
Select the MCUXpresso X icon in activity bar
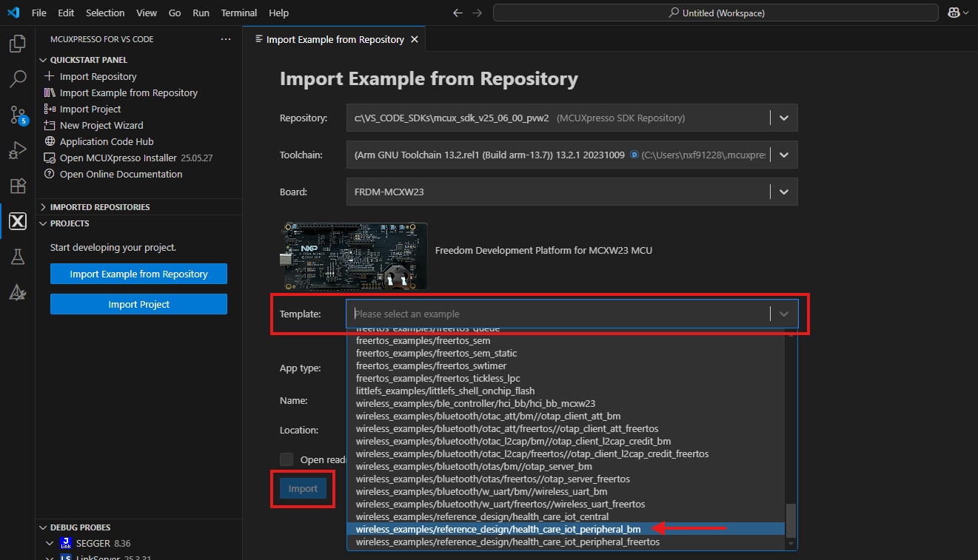[x=18, y=221]
